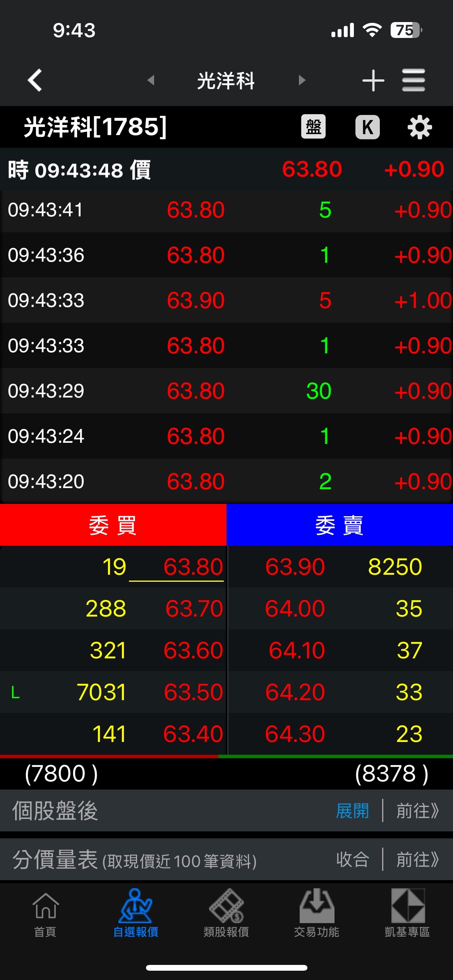Go to next stock with right triangle
This screenshot has height=980, width=453.
coord(302,80)
